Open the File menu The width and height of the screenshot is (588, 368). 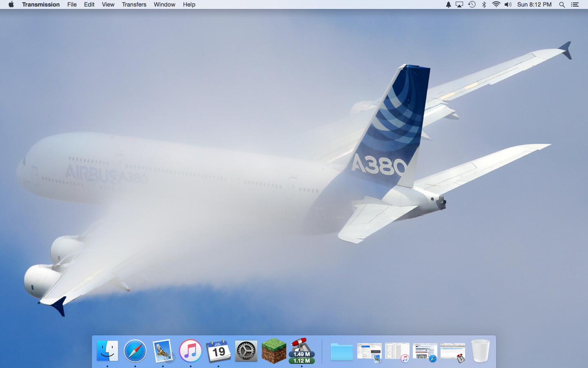(x=72, y=4)
